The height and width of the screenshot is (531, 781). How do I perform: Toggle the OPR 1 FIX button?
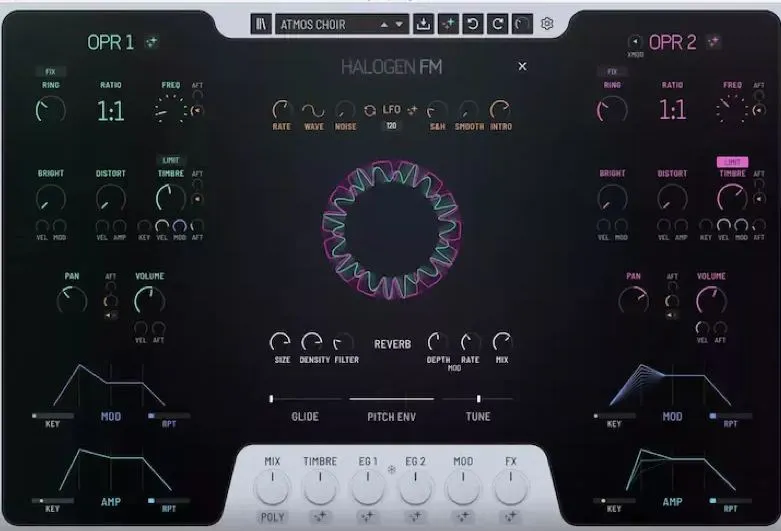pyautogui.click(x=50, y=71)
